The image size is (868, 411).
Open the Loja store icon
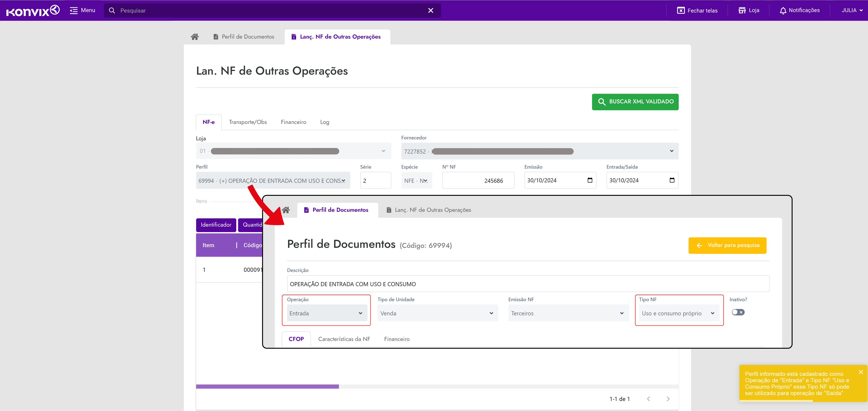point(742,10)
